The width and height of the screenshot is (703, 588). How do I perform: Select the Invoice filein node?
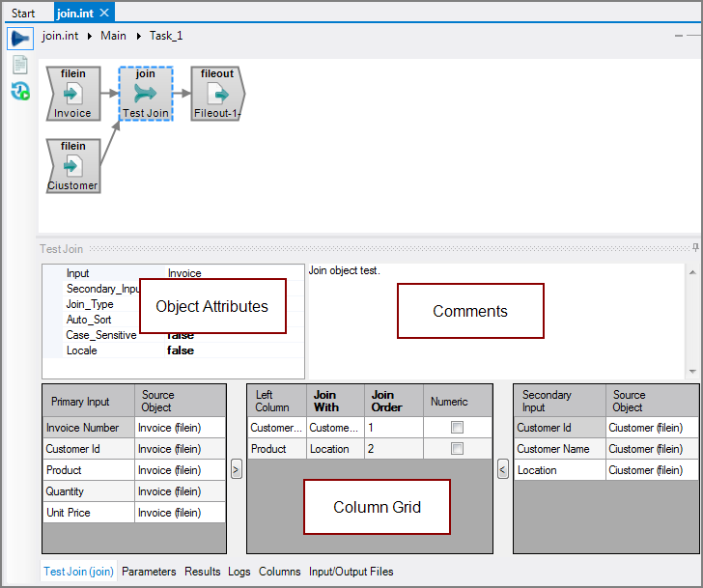(72, 95)
